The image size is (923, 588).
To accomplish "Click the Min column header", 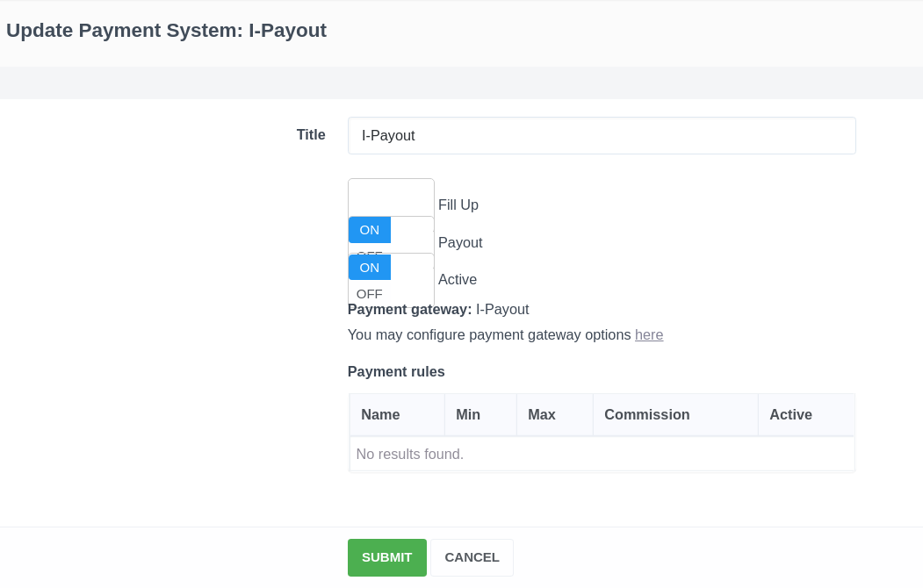I will coord(468,414).
